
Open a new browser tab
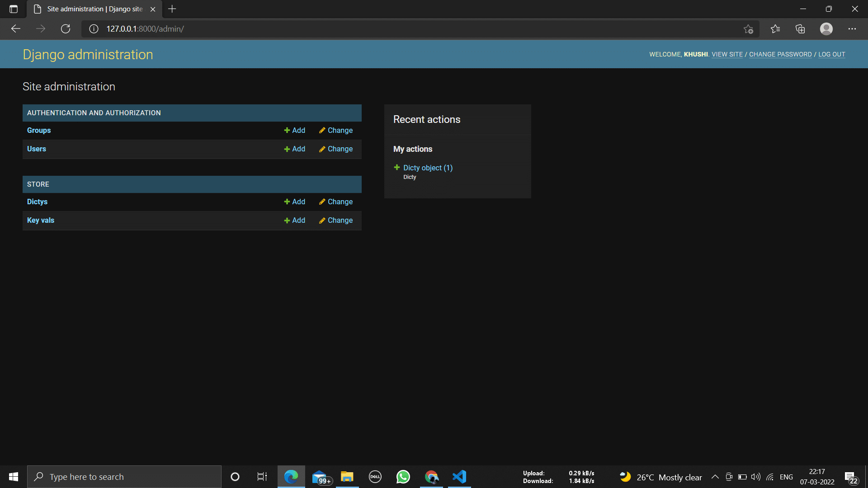point(172,9)
